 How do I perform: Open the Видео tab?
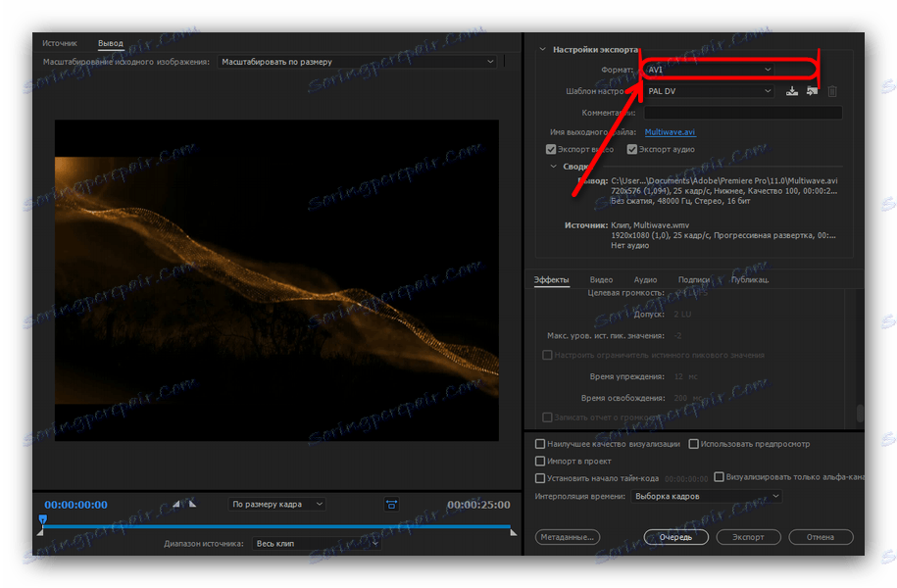coord(601,279)
